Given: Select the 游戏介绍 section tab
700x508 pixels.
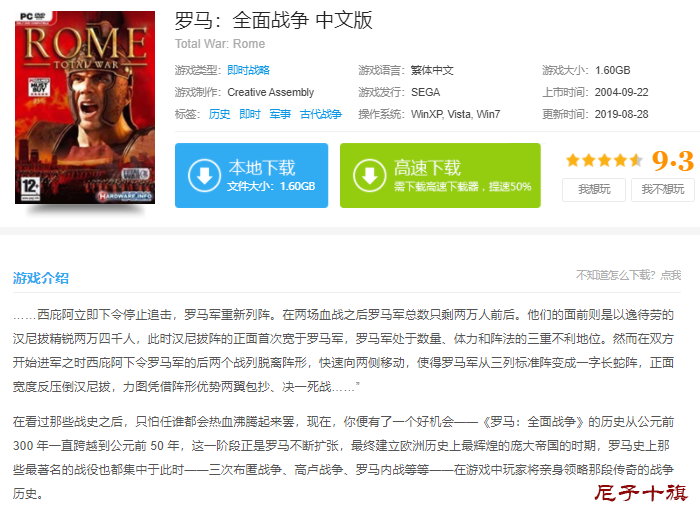Looking at the screenshot, I should [41, 278].
